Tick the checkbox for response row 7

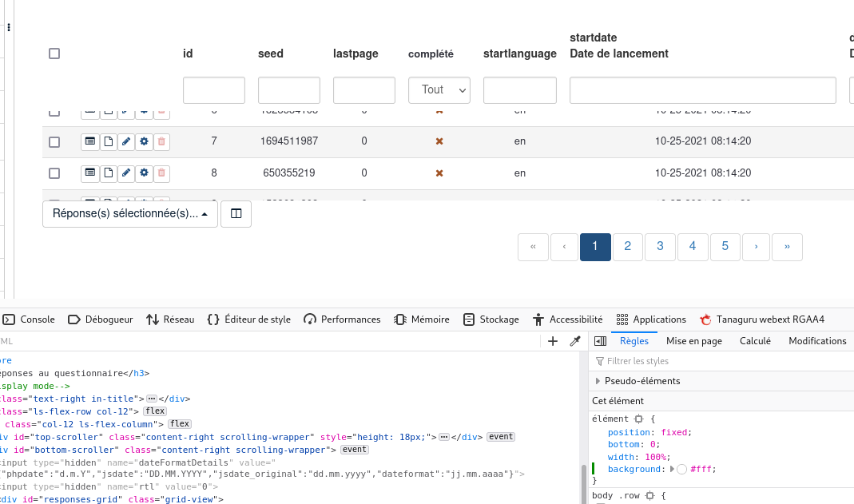54,141
